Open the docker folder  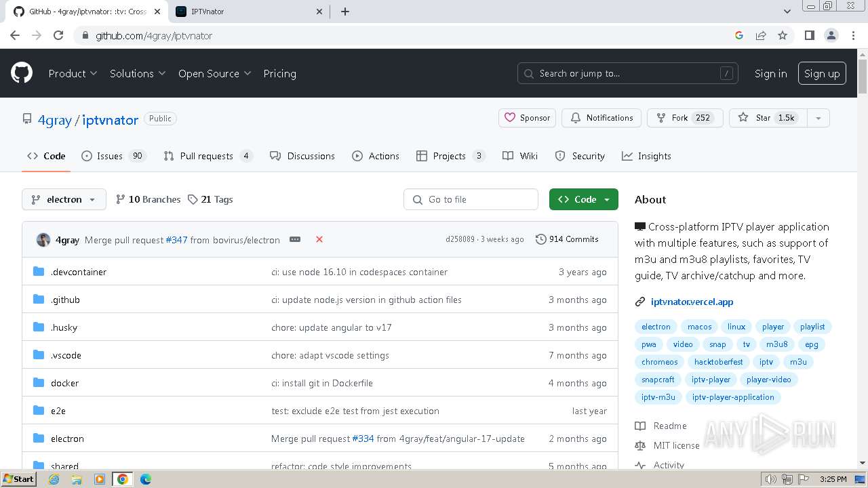[x=64, y=383]
